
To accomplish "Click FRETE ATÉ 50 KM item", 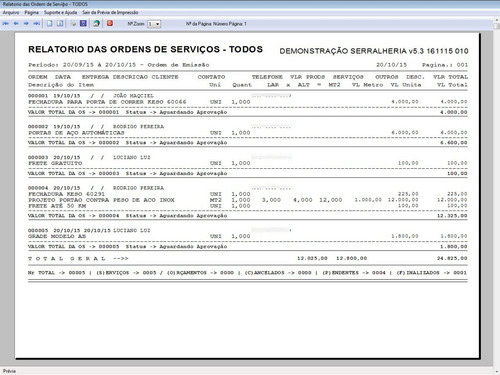I will pyautogui.click(x=247, y=206).
